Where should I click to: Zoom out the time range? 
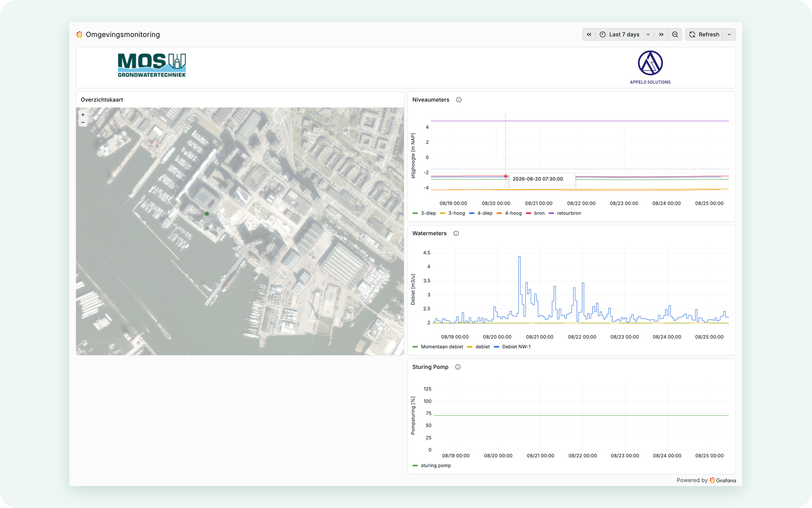pos(675,35)
